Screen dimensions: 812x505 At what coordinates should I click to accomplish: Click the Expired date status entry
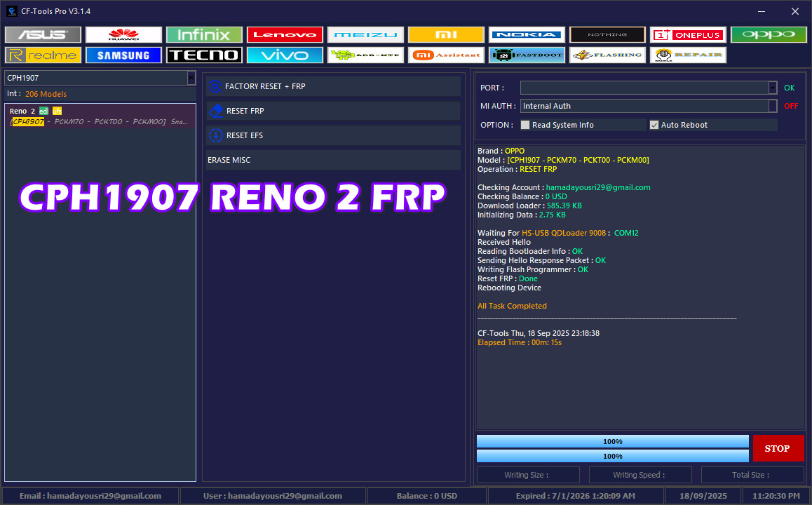(575, 496)
